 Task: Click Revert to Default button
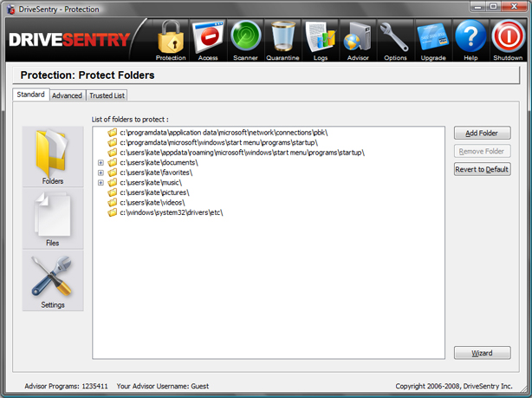pyautogui.click(x=482, y=169)
